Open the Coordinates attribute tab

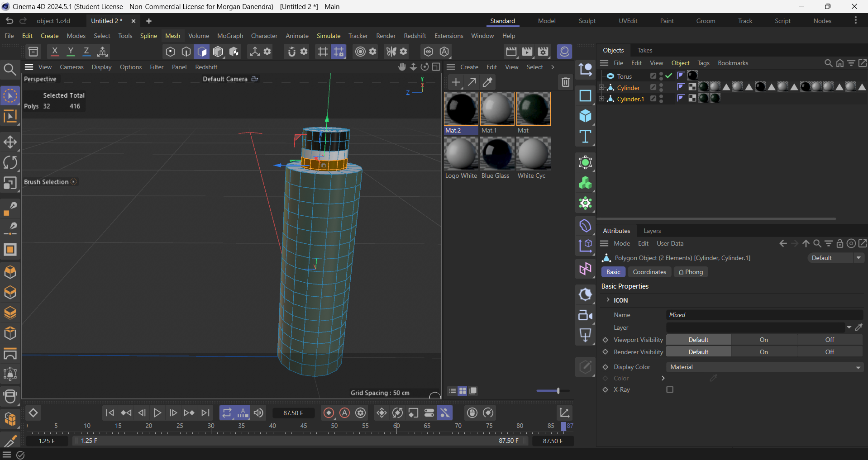[649, 272]
